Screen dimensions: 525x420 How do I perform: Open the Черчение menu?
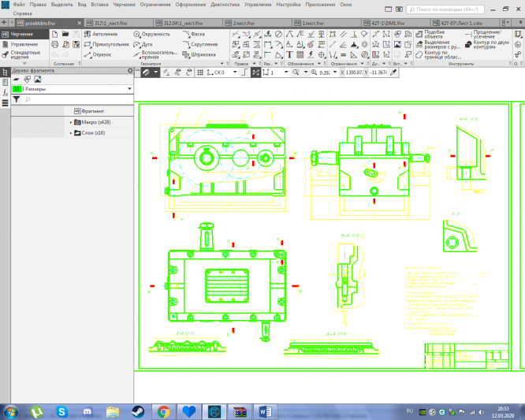pyautogui.click(x=123, y=4)
